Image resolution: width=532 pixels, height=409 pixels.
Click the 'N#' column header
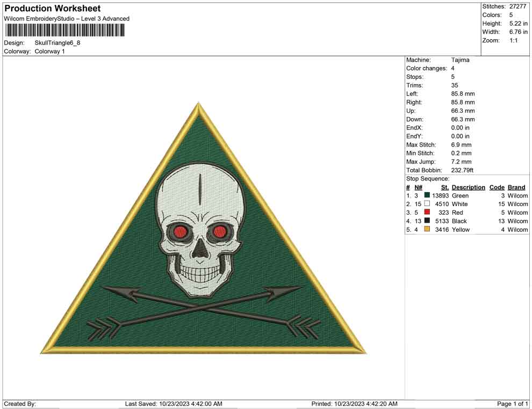418,187
